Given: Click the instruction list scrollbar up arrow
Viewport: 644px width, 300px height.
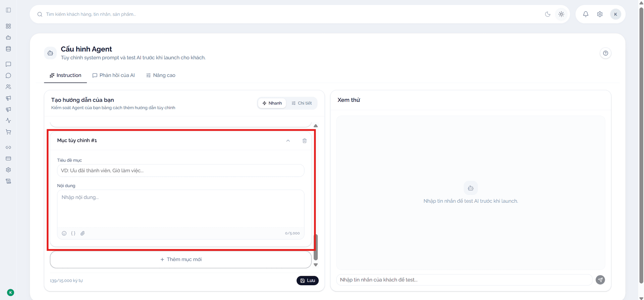Looking at the screenshot, I should [316, 126].
